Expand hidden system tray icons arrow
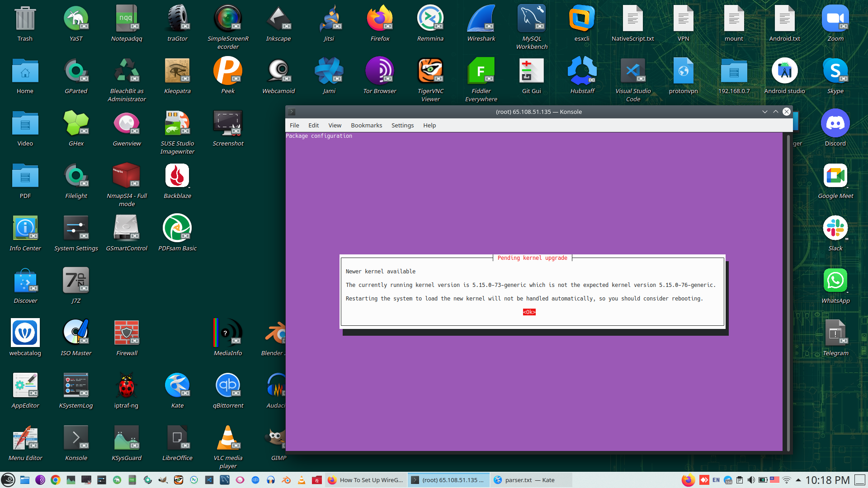 pyautogui.click(x=798, y=480)
